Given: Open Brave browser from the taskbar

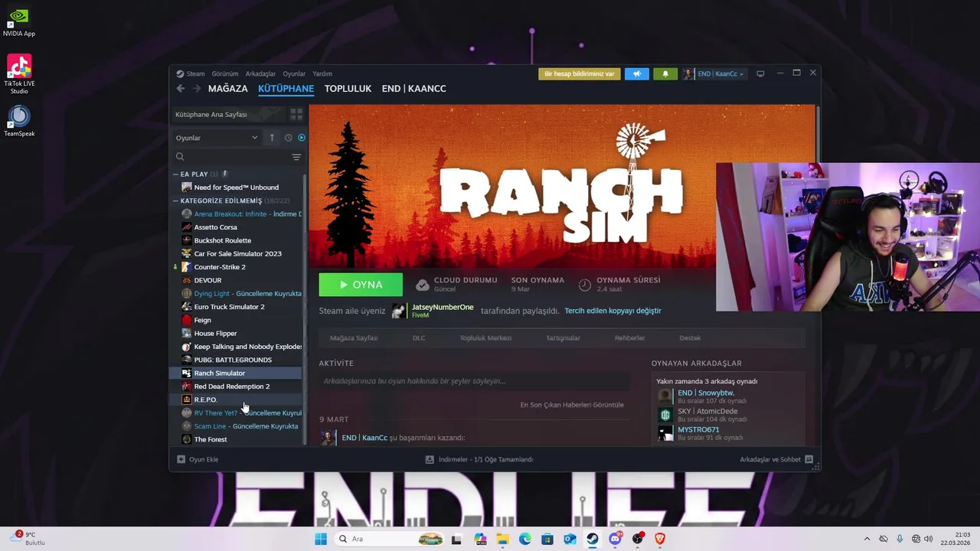Looking at the screenshot, I should click(x=660, y=539).
